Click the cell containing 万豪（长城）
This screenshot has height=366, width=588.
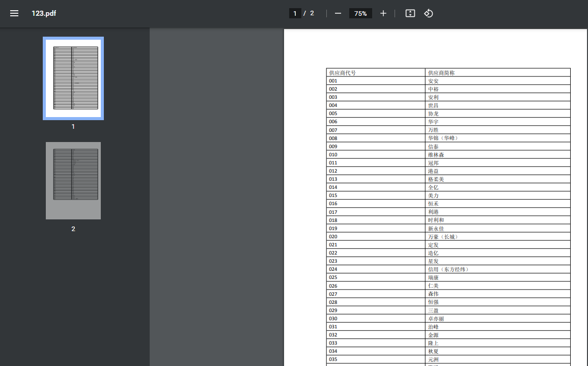(497, 237)
